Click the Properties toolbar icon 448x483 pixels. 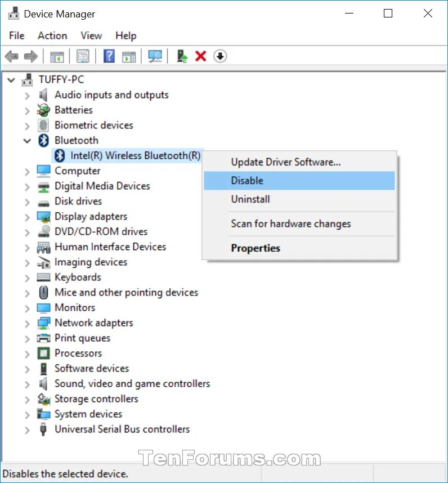(83, 56)
